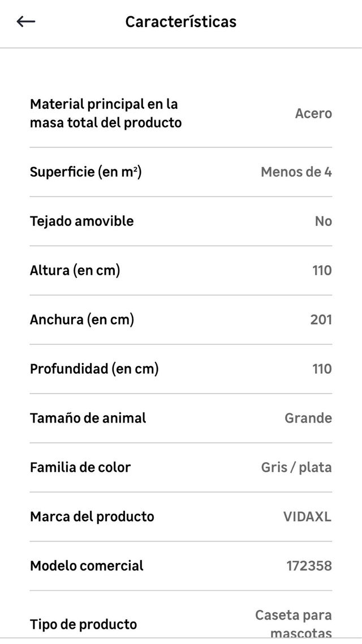Click the 110 value beside Altura
This screenshot has height=644, width=362.
coord(321,270)
